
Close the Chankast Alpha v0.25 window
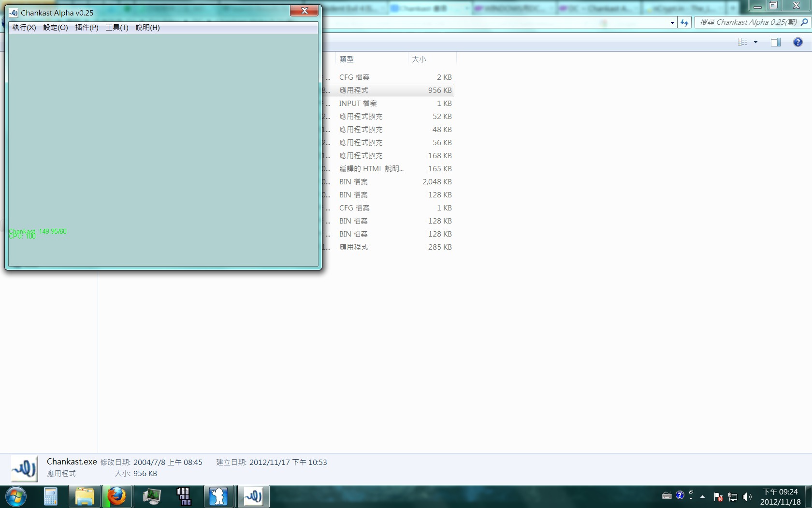click(304, 11)
